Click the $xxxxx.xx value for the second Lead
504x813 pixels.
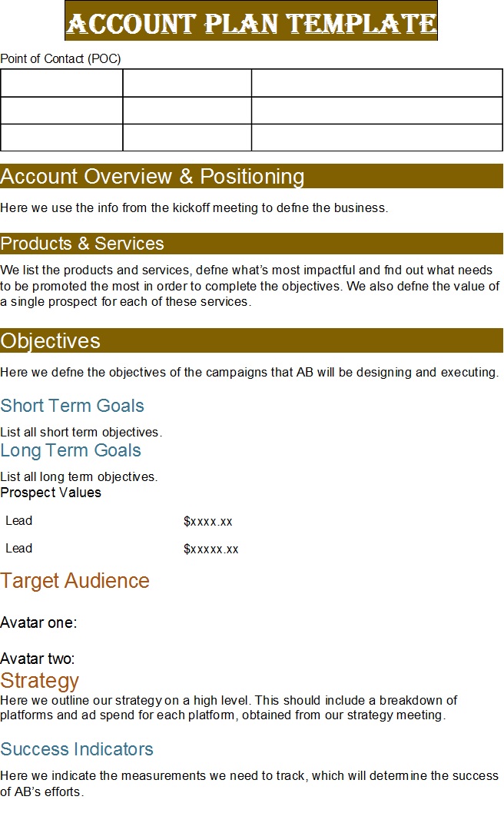(211, 549)
